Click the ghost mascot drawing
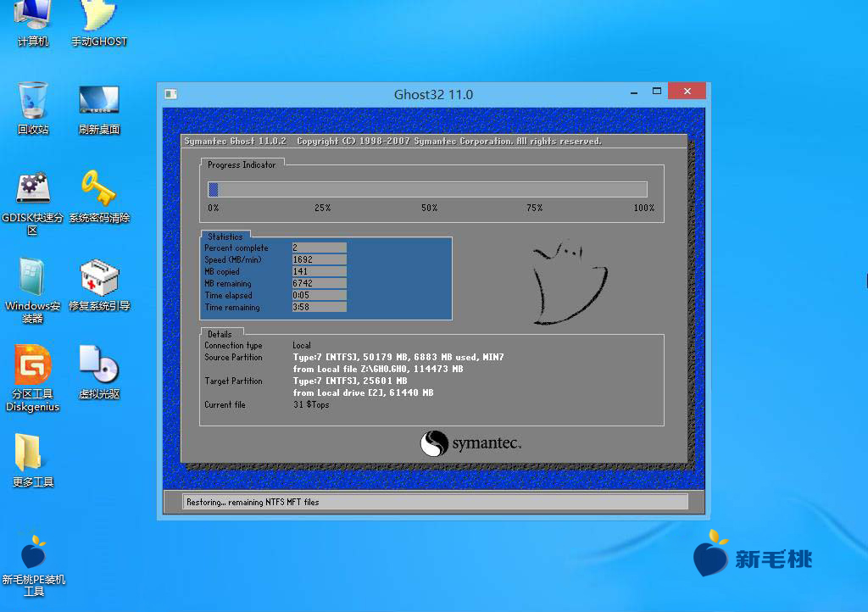Viewport: 868px width, 612px height. [570, 282]
